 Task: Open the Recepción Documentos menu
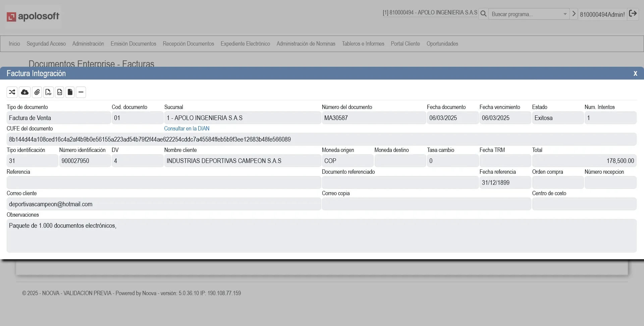(188, 44)
